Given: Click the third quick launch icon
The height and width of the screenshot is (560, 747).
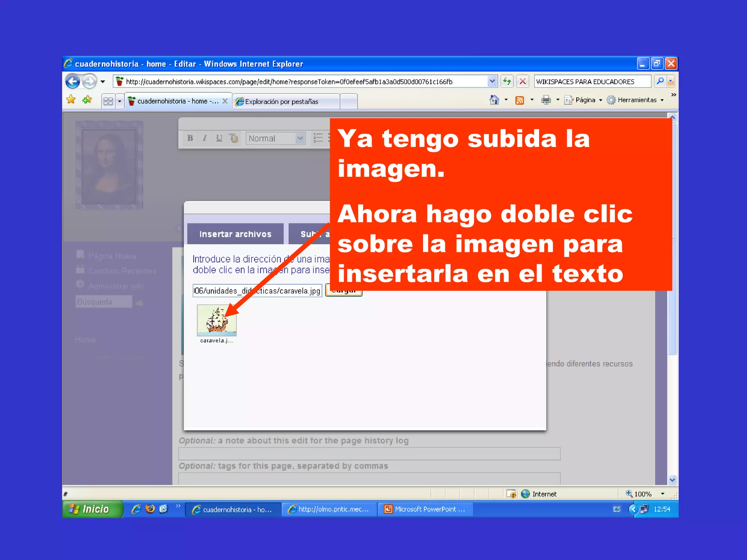Looking at the screenshot, I should coord(163,509).
